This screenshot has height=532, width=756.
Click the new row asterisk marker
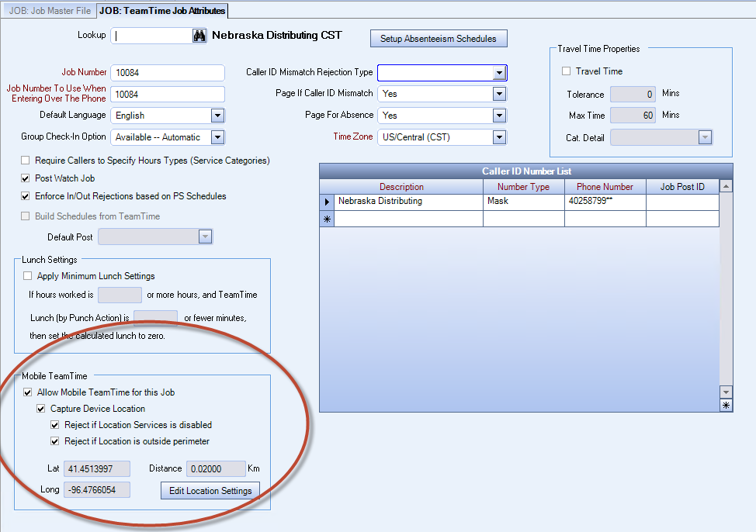[327, 219]
